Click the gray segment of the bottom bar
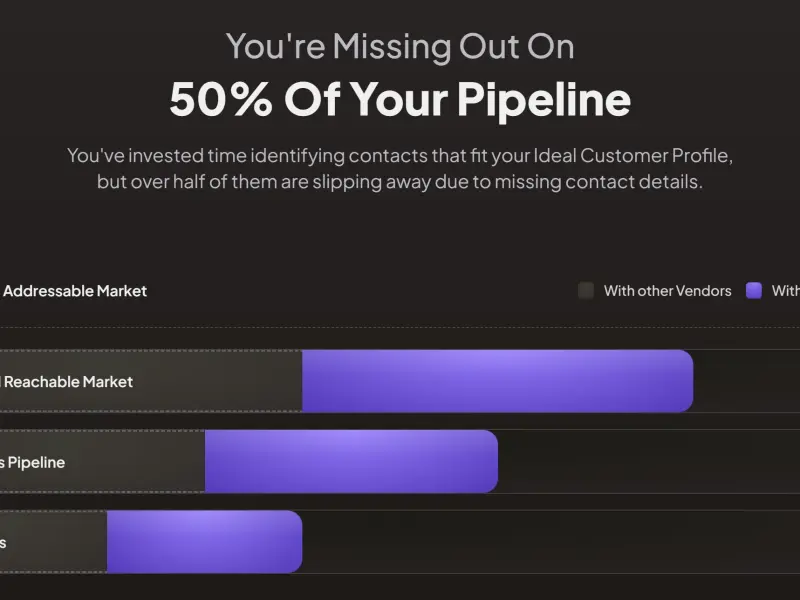Screen dimensions: 800x600 (x=53, y=542)
